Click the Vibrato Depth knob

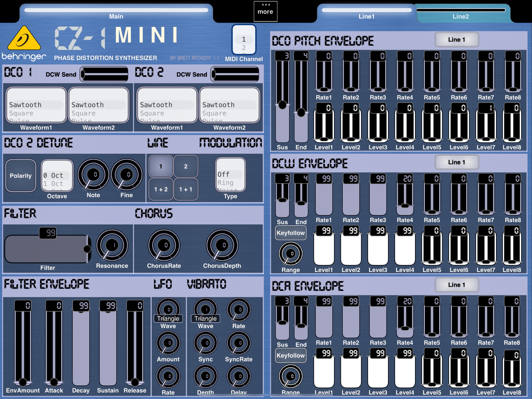pos(206,376)
